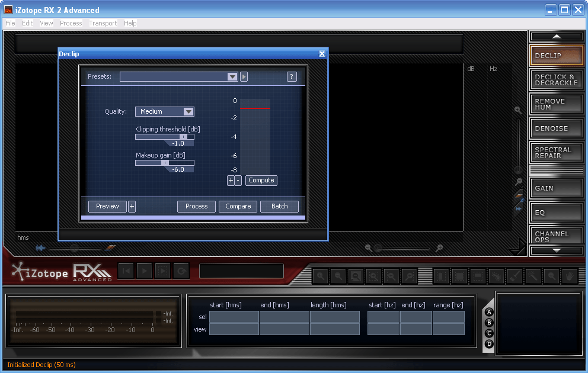Click the horizontal zoom out magnifier
This screenshot has height=373, width=588.
coord(368,248)
